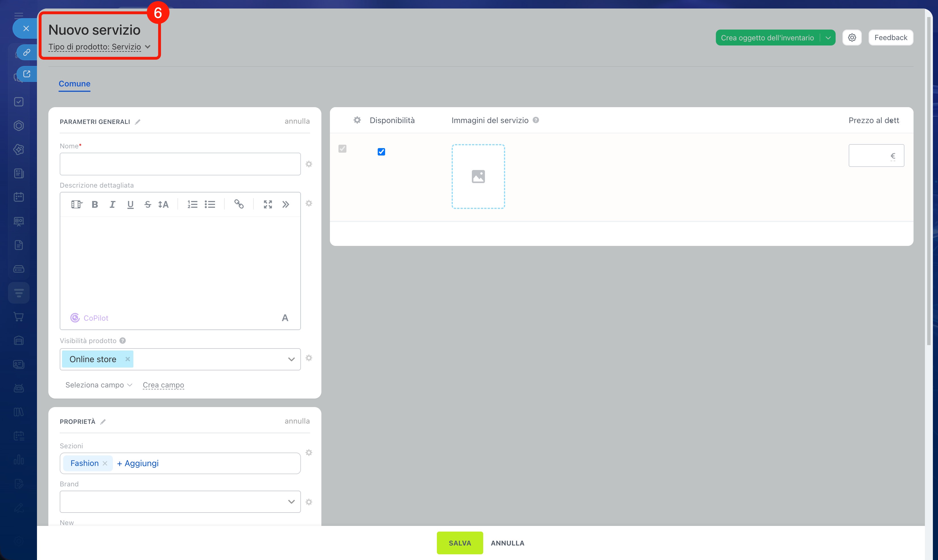Show help for Immagini del servizio
This screenshot has height=560, width=938.
pos(536,120)
